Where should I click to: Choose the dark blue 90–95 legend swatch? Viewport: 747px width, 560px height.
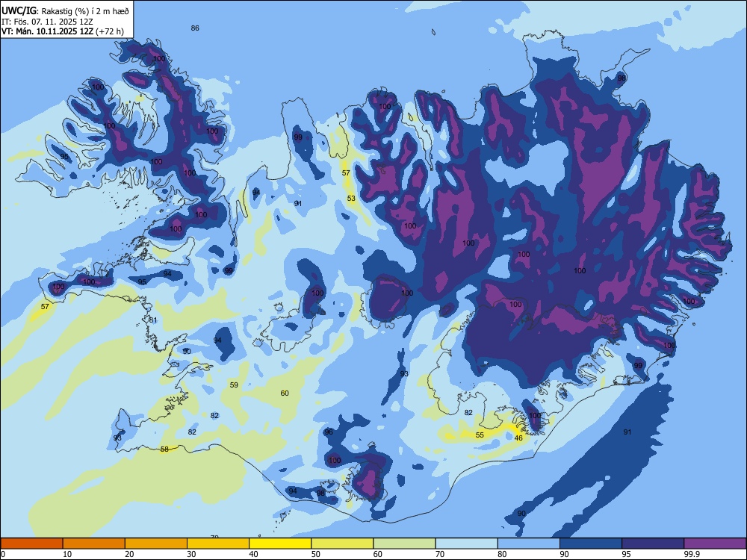pyautogui.click(x=591, y=544)
